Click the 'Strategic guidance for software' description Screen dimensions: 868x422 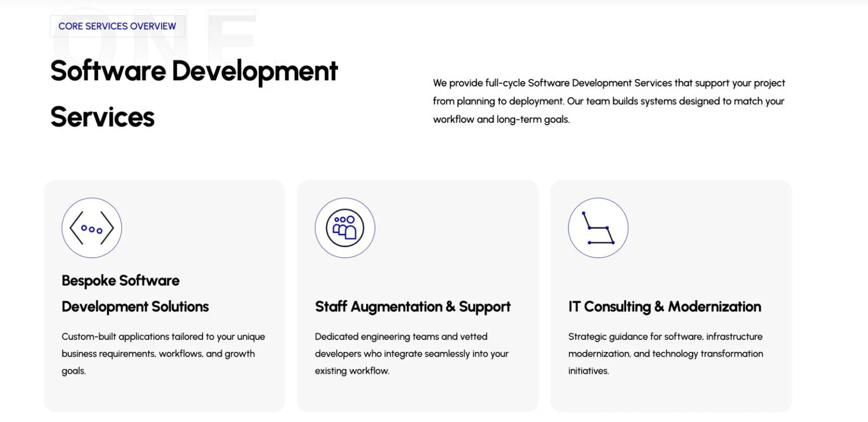pyautogui.click(x=666, y=354)
